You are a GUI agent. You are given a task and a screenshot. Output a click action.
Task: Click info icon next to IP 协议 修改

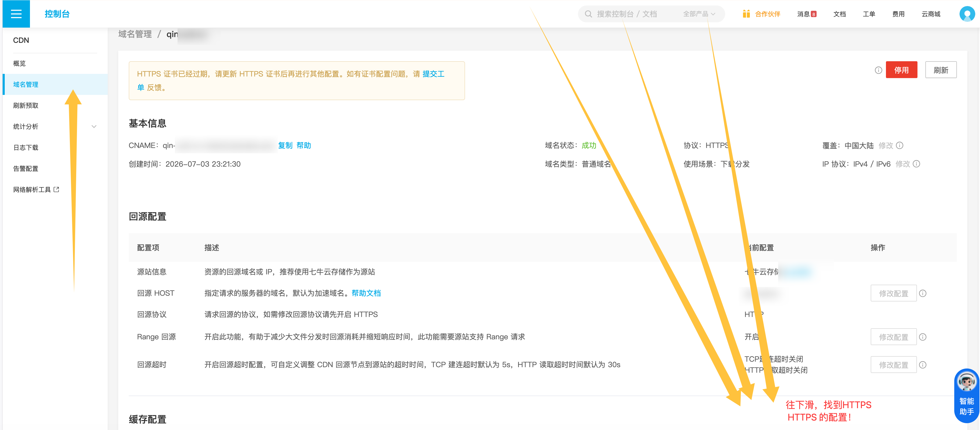(x=916, y=164)
